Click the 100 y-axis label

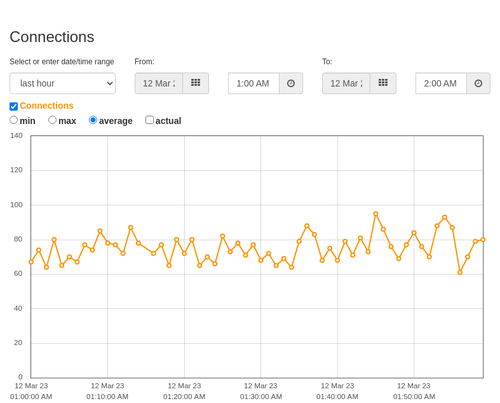point(16,205)
